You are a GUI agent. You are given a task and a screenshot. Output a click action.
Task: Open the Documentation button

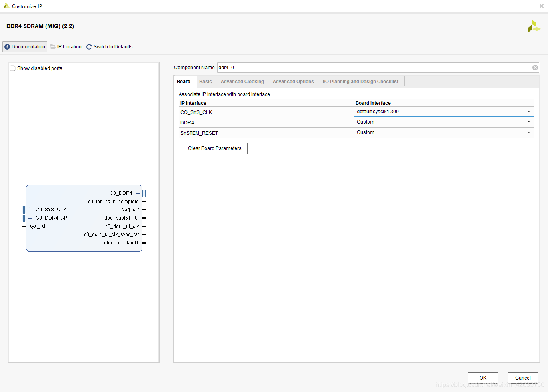click(25, 47)
